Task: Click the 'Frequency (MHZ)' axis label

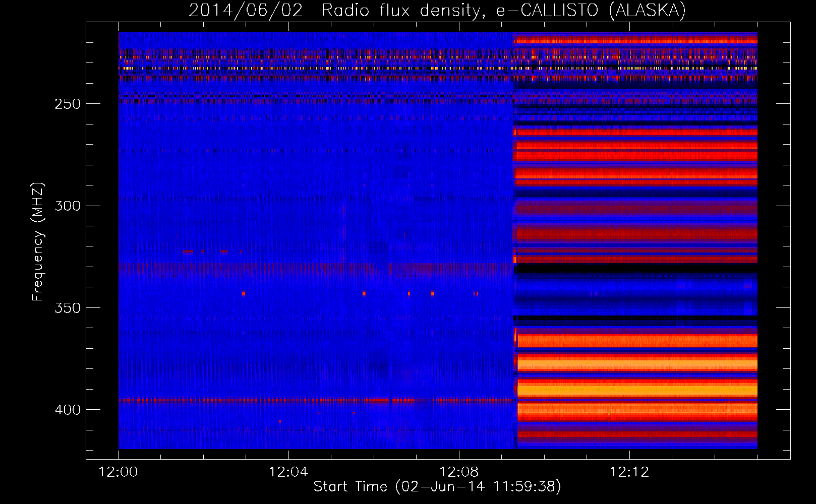Action: (x=38, y=242)
